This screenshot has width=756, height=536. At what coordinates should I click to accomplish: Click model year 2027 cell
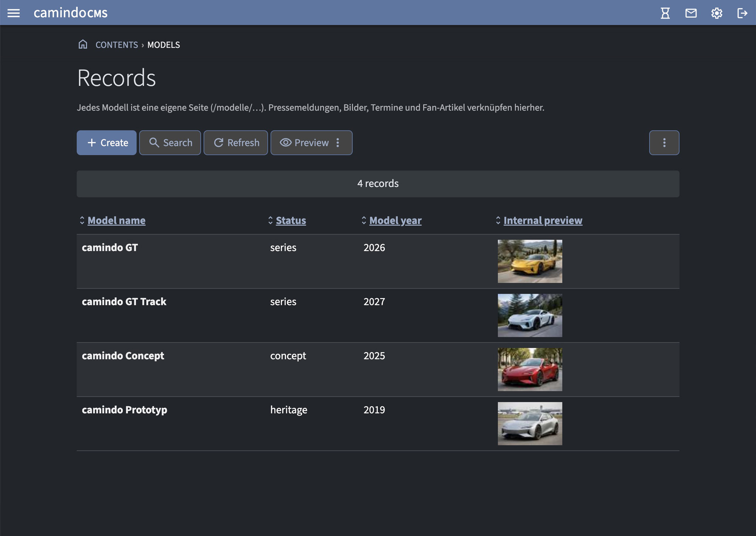(x=374, y=302)
